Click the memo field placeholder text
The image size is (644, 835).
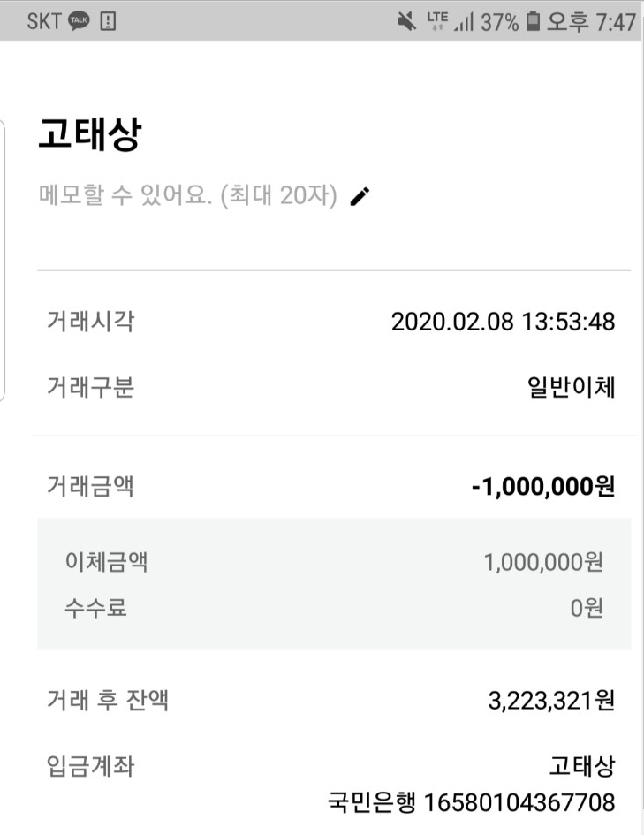pyautogui.click(x=188, y=195)
